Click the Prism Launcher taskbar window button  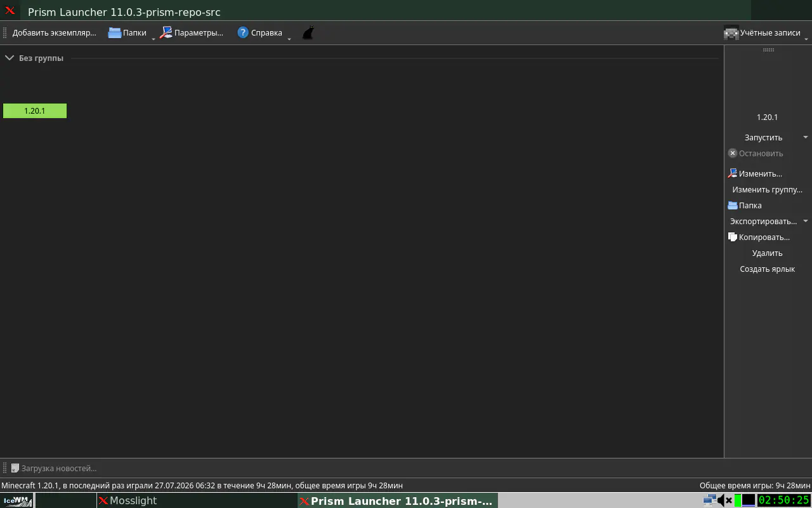398,500
